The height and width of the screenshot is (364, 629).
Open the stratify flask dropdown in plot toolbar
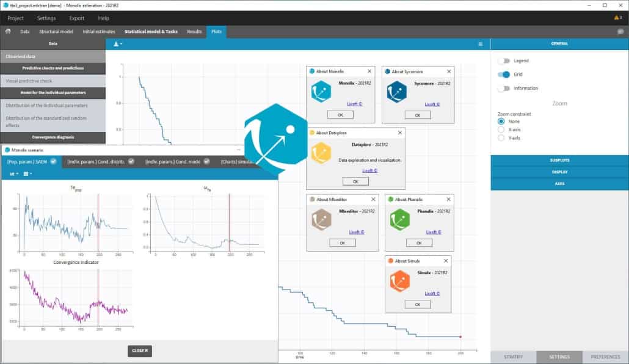click(117, 44)
